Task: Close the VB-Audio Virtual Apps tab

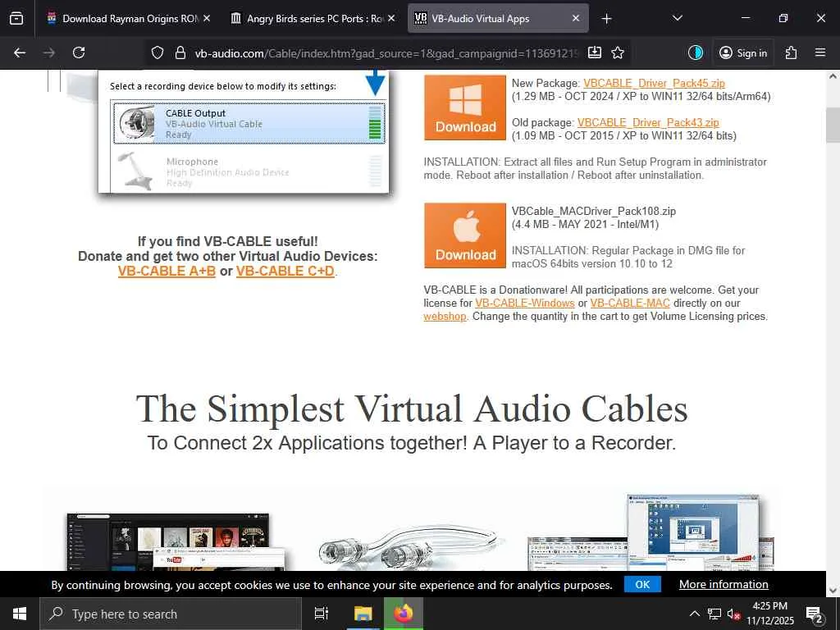Action: pyautogui.click(x=576, y=18)
